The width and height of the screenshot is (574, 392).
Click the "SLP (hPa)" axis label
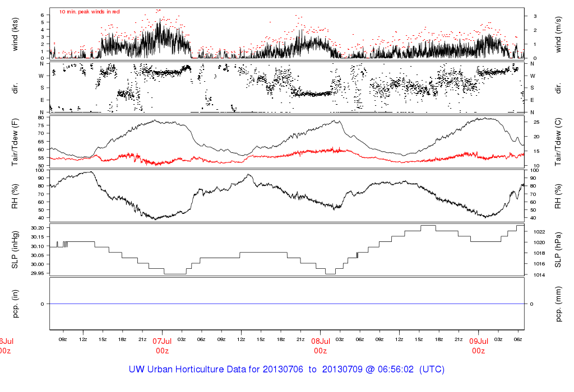tap(558, 250)
